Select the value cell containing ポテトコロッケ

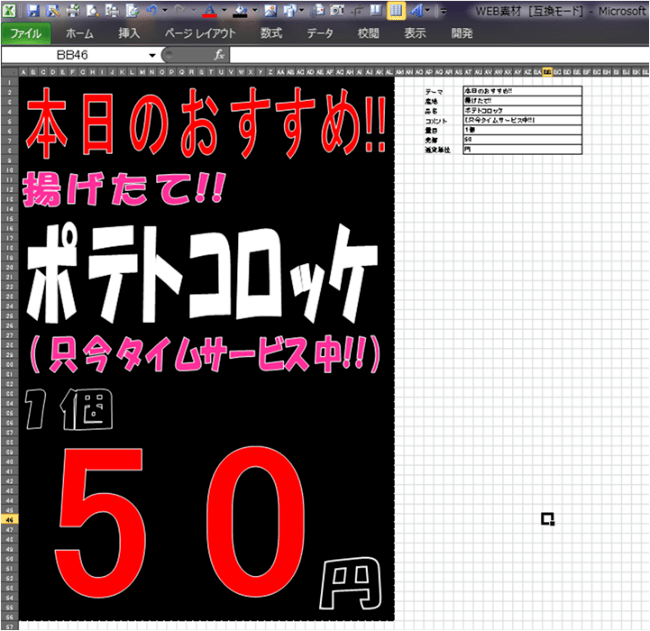pos(522,111)
